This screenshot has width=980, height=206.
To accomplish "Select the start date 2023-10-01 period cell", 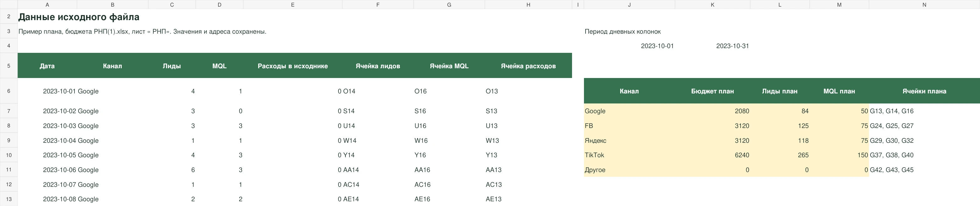I will coord(629,46).
